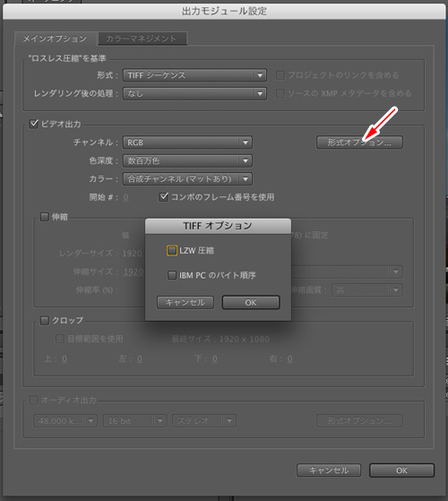Uncheck コンポのフレーム番号を使用
The image size is (448, 501).
click(x=163, y=197)
